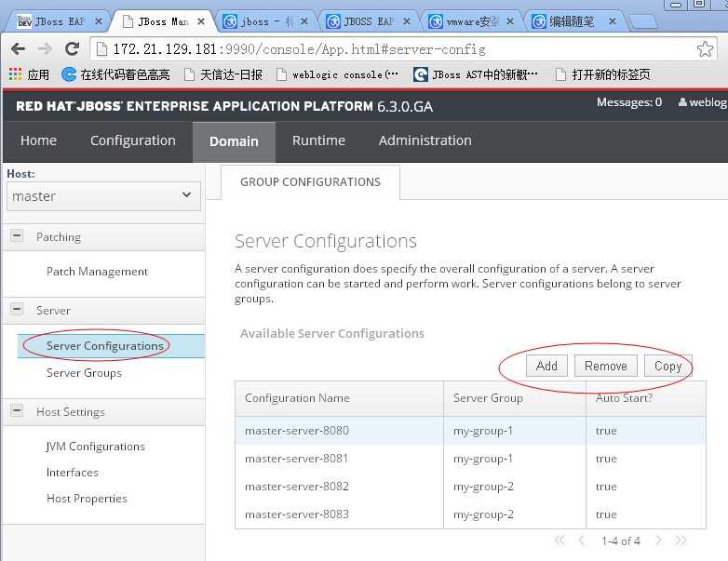
Task: Close the JBoss EAP first tab
Action: [98, 21]
